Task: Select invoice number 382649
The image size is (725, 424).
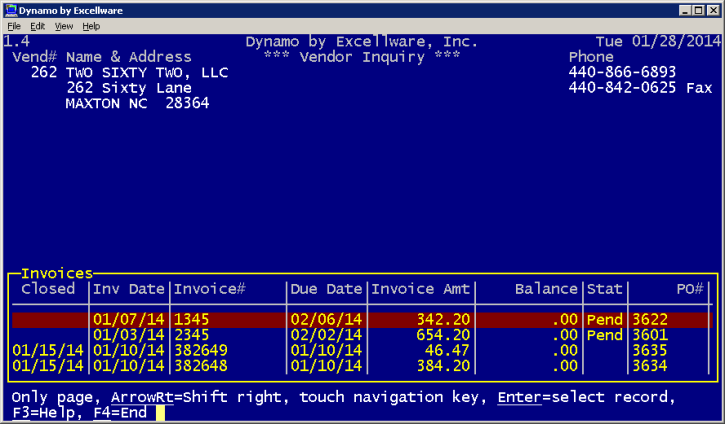Action: point(201,350)
